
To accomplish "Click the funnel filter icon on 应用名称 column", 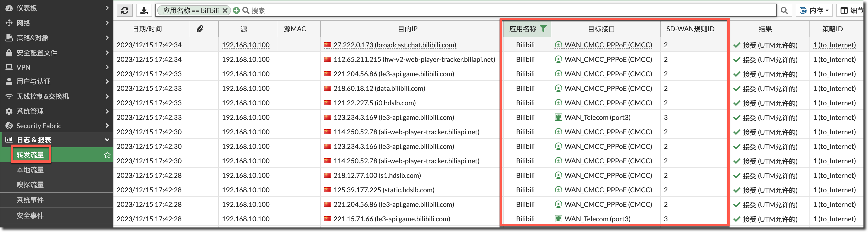I will coord(543,29).
